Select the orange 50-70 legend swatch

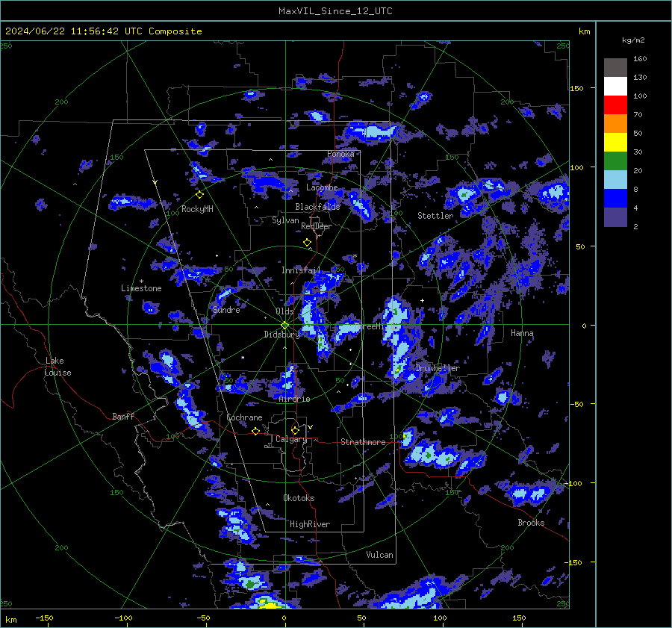615,123
